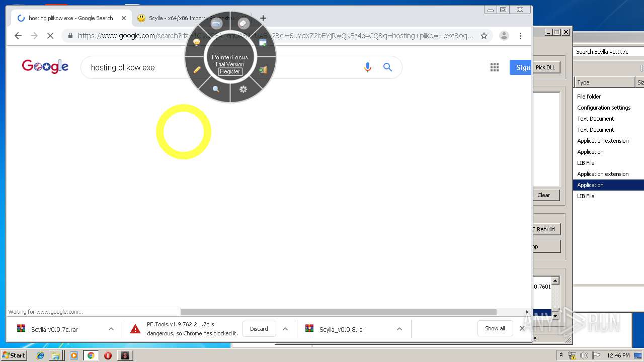Image resolution: width=644 pixels, height=362 pixels.
Task: Launch Internet Explorer from taskbar
Action: coord(40,355)
